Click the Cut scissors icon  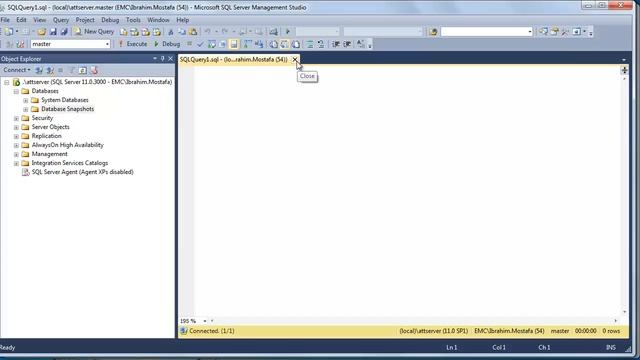(171, 31)
